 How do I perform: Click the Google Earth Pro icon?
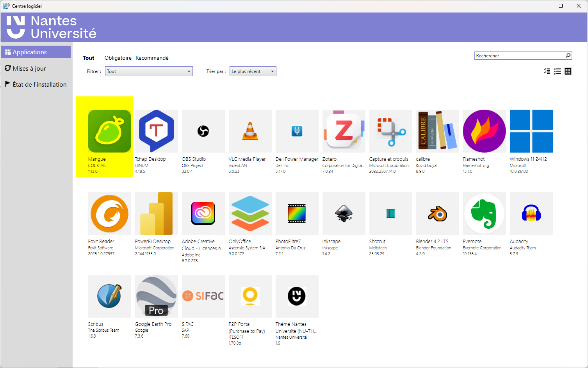156,296
